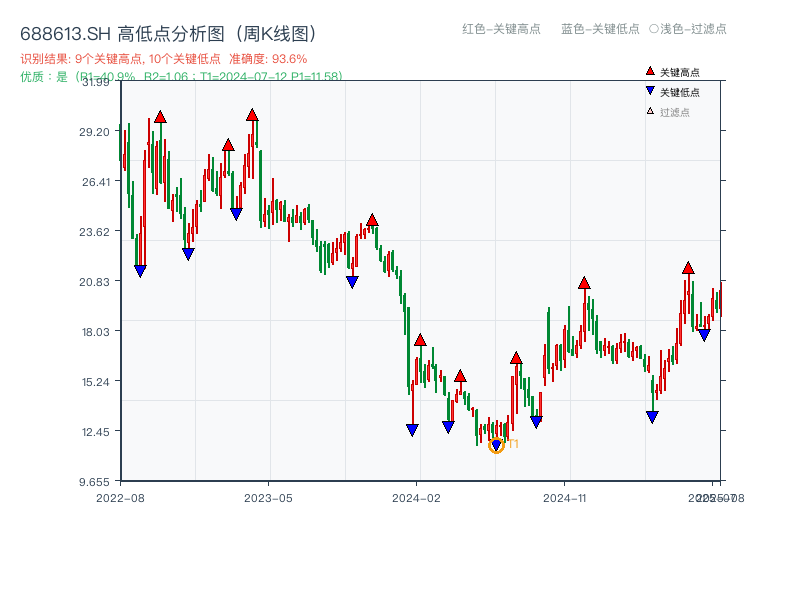Select red high marker just above 2024-02 tick
This screenshot has width=800, height=600.
(x=420, y=340)
